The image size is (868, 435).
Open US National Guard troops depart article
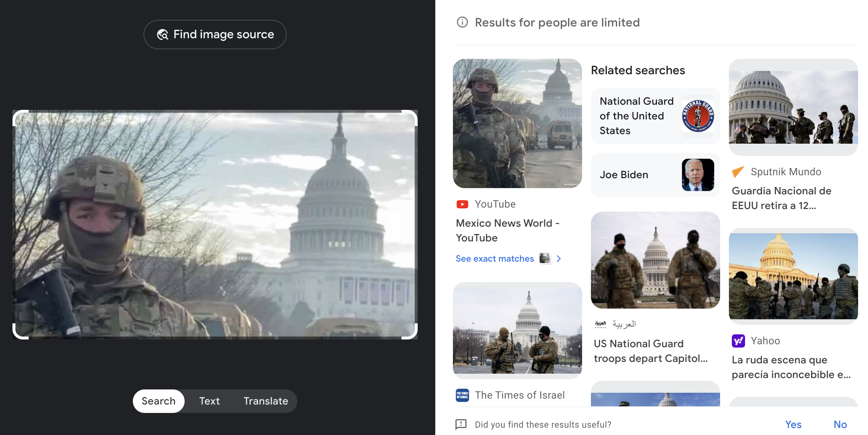(650, 351)
